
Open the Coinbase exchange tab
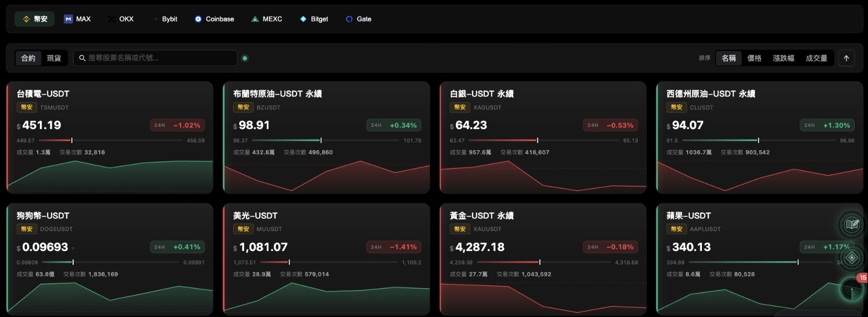coord(214,19)
